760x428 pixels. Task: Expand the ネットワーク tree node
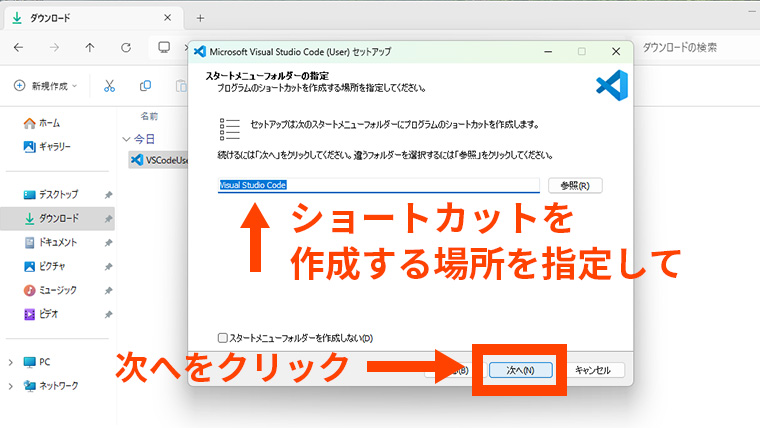point(11,385)
